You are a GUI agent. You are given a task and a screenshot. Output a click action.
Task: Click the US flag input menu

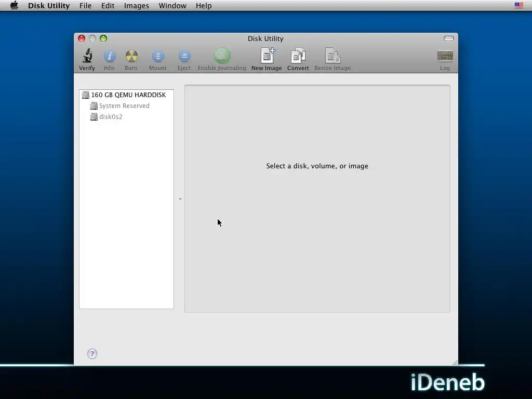click(519, 5)
